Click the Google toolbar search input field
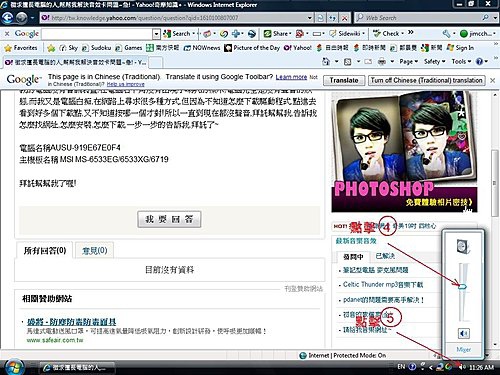500x375 pixels. coord(97,34)
